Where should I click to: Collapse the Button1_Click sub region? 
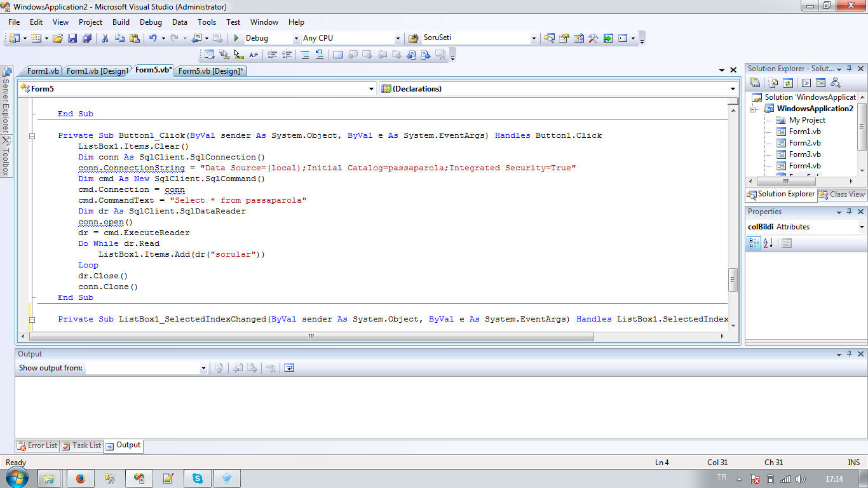[32, 136]
